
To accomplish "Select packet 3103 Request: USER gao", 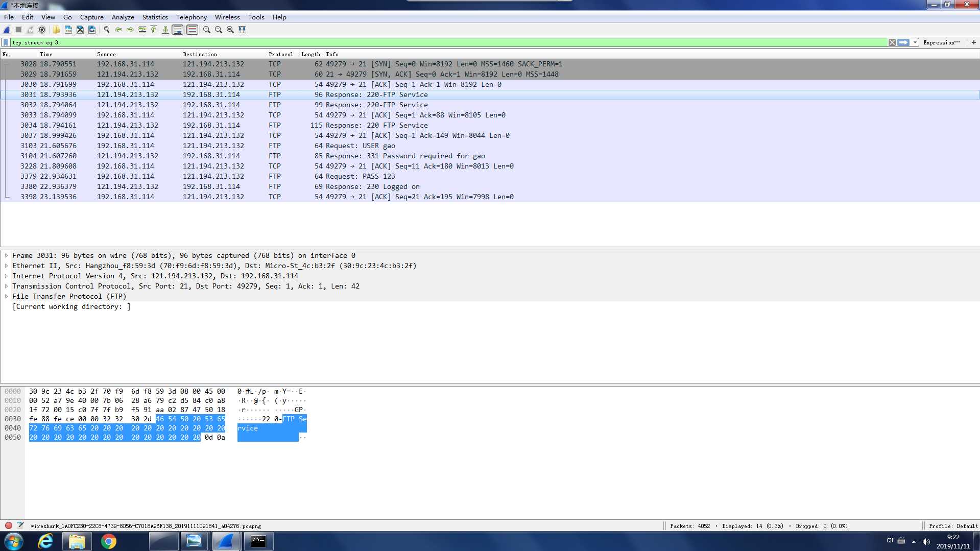I will click(x=490, y=146).
